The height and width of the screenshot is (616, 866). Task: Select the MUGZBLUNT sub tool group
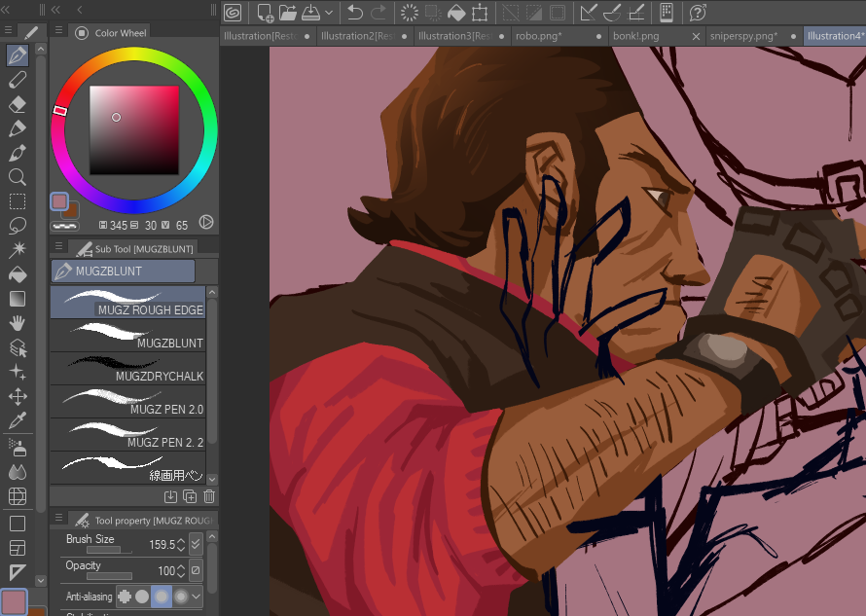[x=123, y=272]
